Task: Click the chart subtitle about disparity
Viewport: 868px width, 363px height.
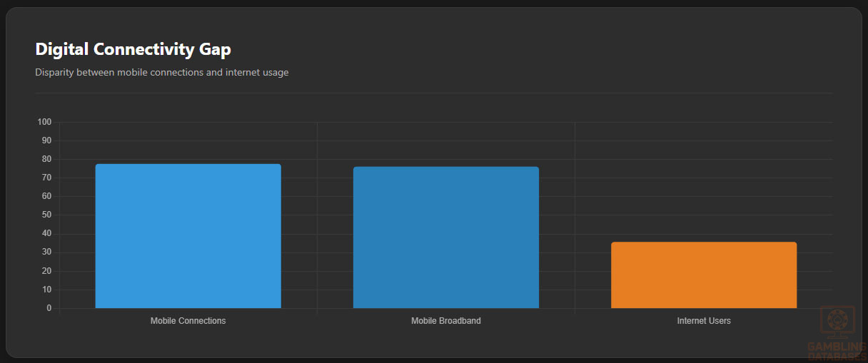Action: (161, 72)
